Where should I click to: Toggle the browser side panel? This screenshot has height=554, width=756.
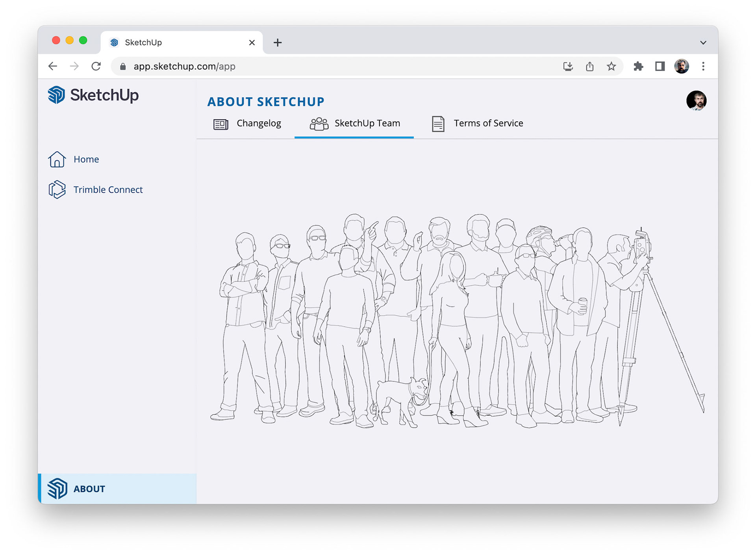(x=660, y=66)
